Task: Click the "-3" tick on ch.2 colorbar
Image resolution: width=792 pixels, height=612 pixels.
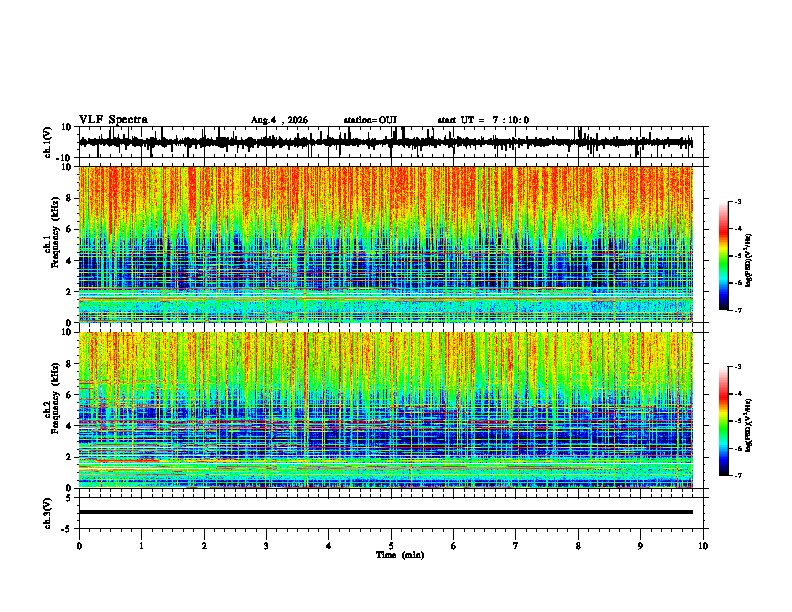Action: click(738, 367)
